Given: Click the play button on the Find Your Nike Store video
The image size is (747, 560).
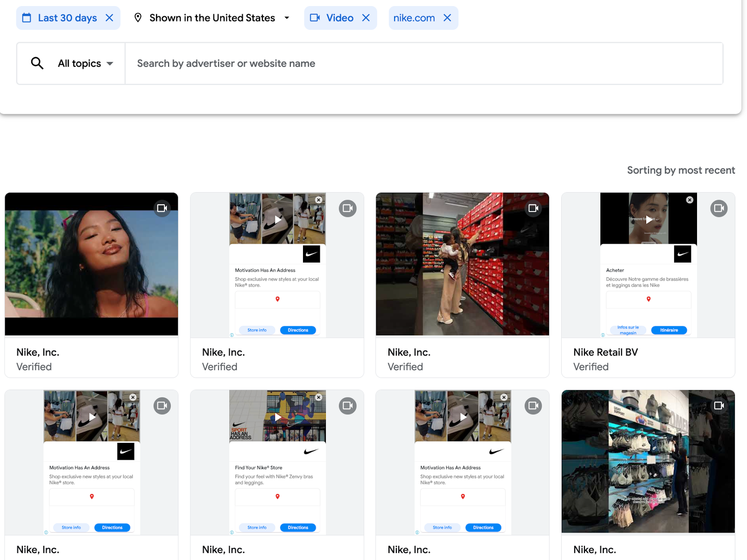Looking at the screenshot, I should pyautogui.click(x=278, y=417).
